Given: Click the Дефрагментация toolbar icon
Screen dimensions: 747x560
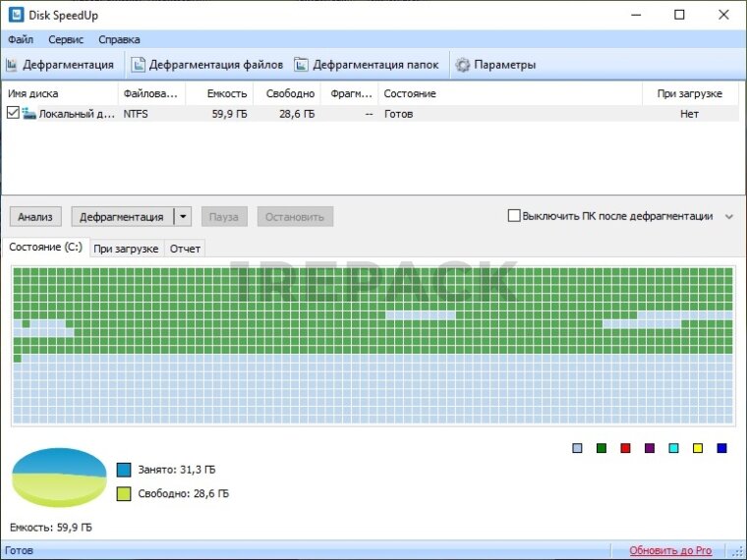Looking at the screenshot, I should tap(12, 65).
